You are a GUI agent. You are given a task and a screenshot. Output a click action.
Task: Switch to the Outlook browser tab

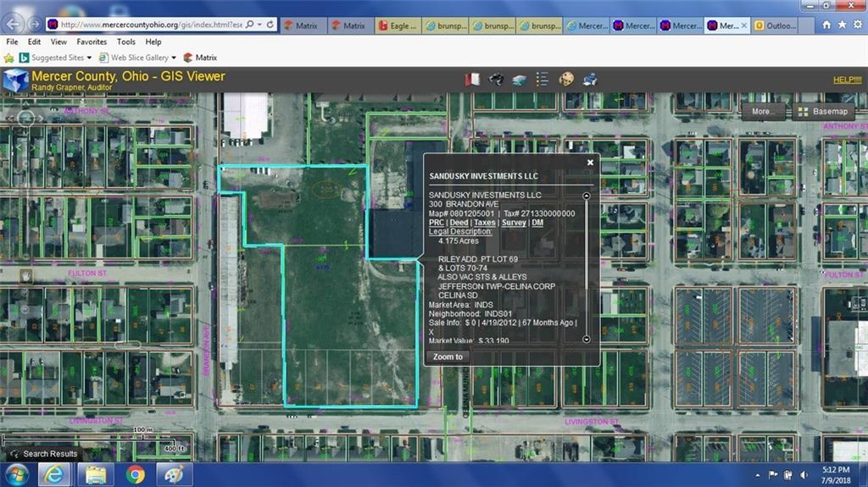[776, 25]
